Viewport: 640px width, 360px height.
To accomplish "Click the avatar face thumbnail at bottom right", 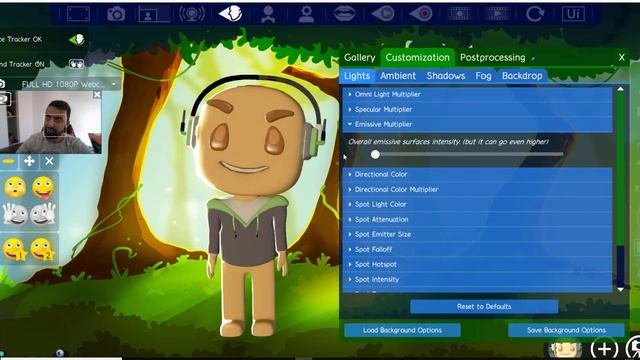I will [x=565, y=350].
